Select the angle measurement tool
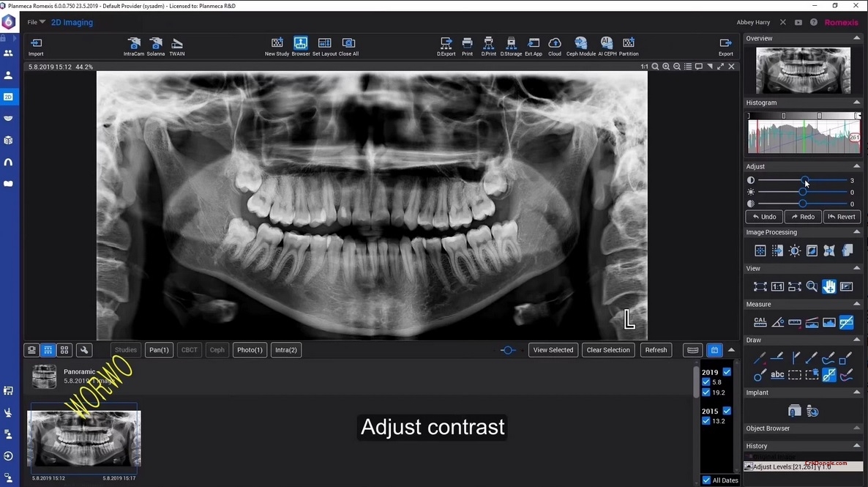 point(777,322)
